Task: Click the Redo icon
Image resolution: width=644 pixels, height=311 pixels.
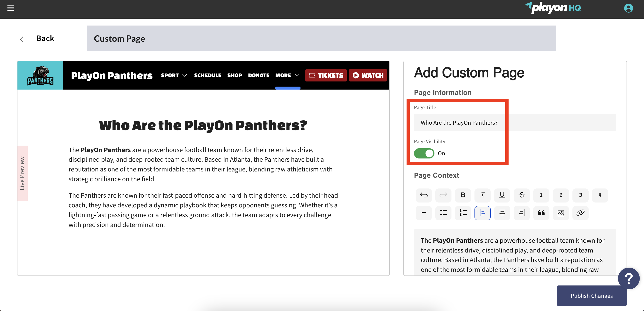Action: coord(443,195)
